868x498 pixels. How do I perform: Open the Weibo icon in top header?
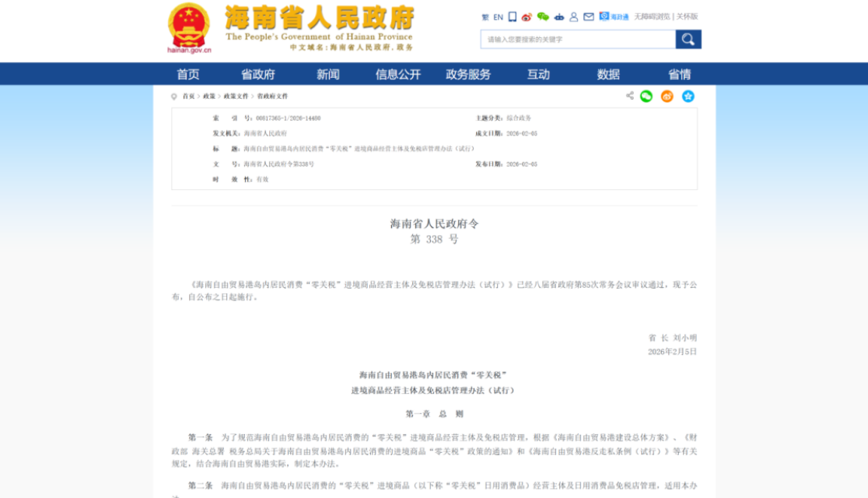[x=527, y=16]
